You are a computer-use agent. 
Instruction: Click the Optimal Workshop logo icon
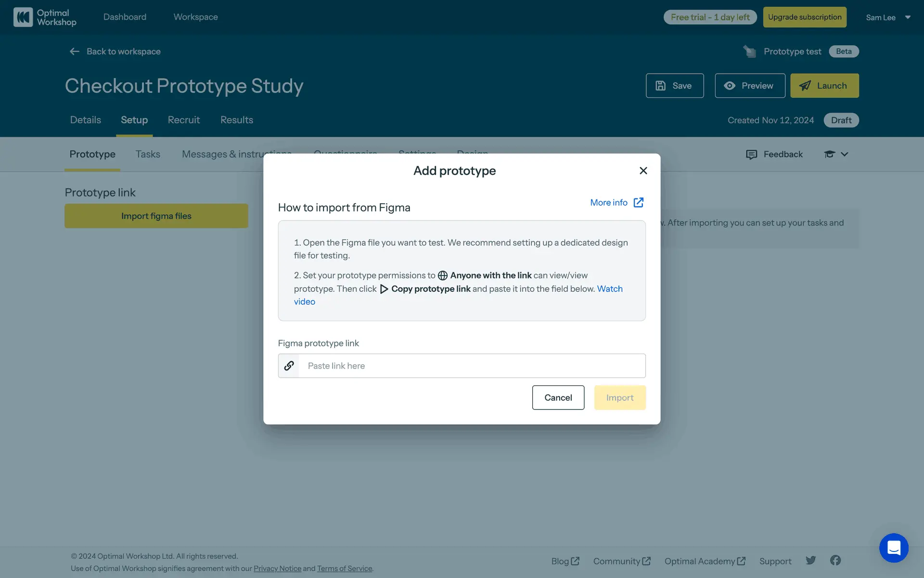coord(23,17)
